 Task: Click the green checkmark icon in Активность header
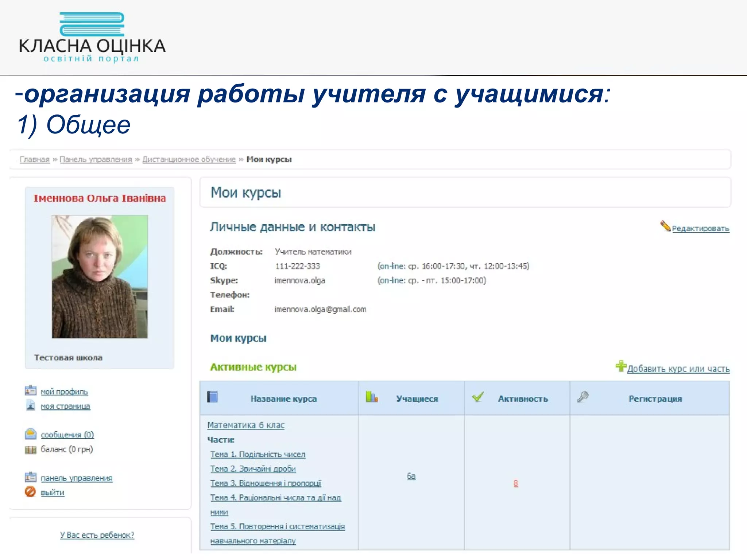478,396
